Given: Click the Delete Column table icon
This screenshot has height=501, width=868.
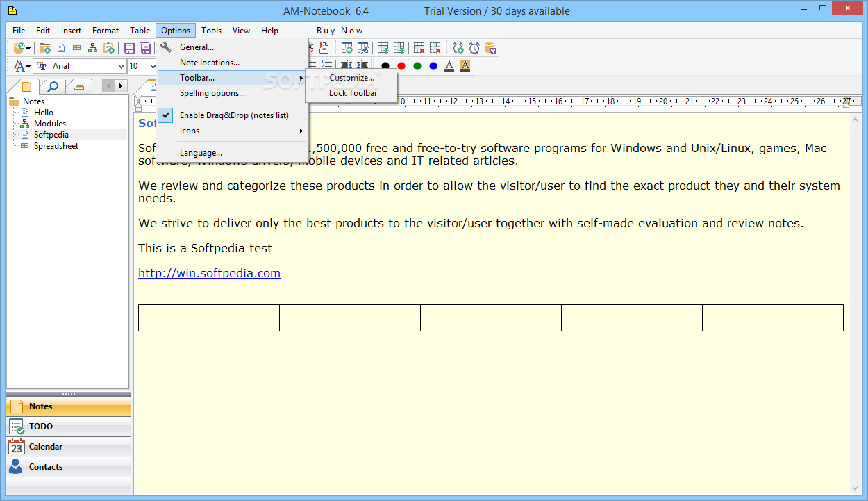Looking at the screenshot, I should pyautogui.click(x=435, y=48).
